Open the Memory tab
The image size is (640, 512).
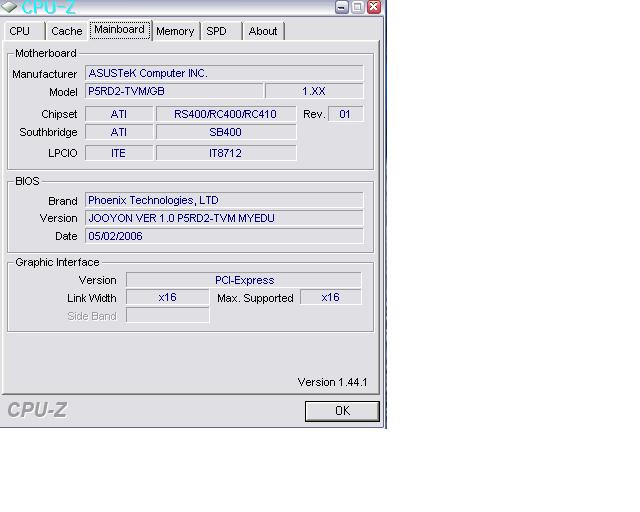tap(175, 31)
